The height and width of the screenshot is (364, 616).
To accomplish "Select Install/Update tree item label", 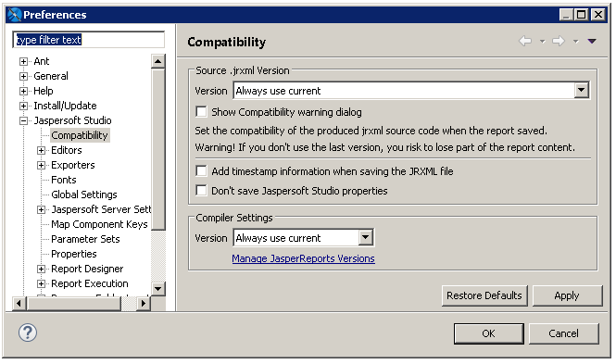I will point(65,106).
